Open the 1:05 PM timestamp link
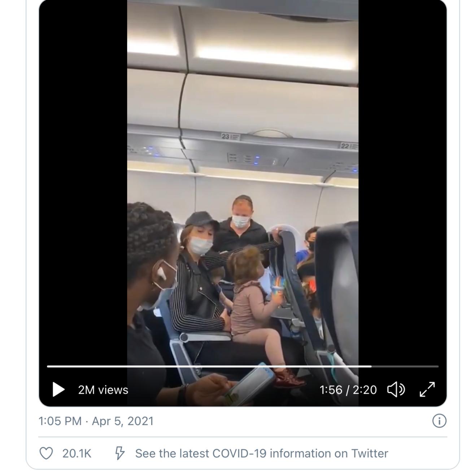The height and width of the screenshot is (476, 462). coord(60,421)
